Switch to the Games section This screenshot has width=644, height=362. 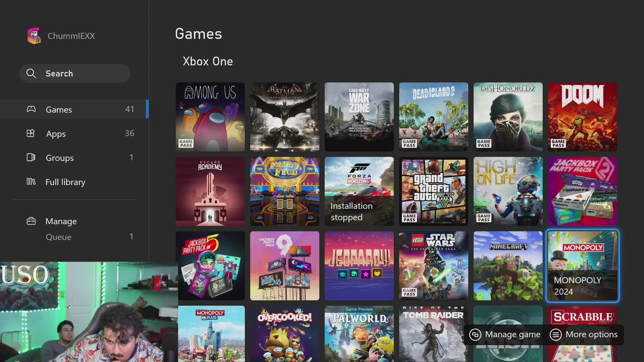tap(74, 109)
